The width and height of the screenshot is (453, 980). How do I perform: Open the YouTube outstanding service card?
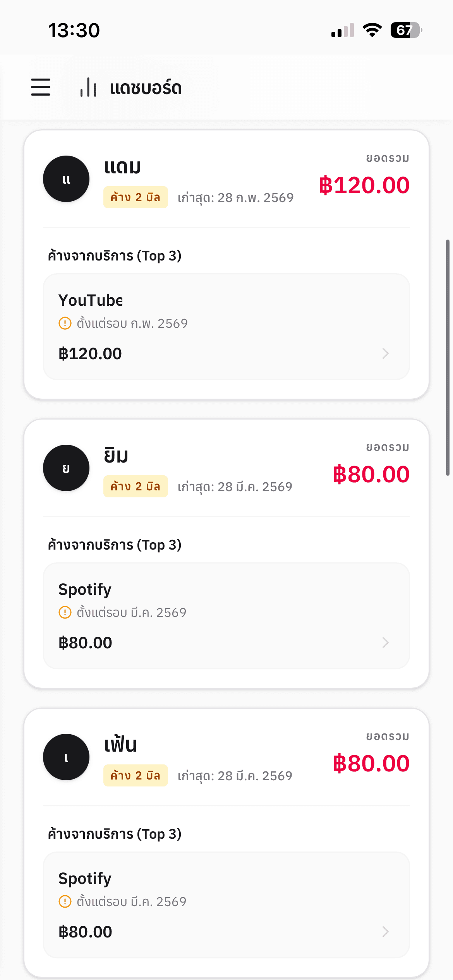(x=226, y=327)
